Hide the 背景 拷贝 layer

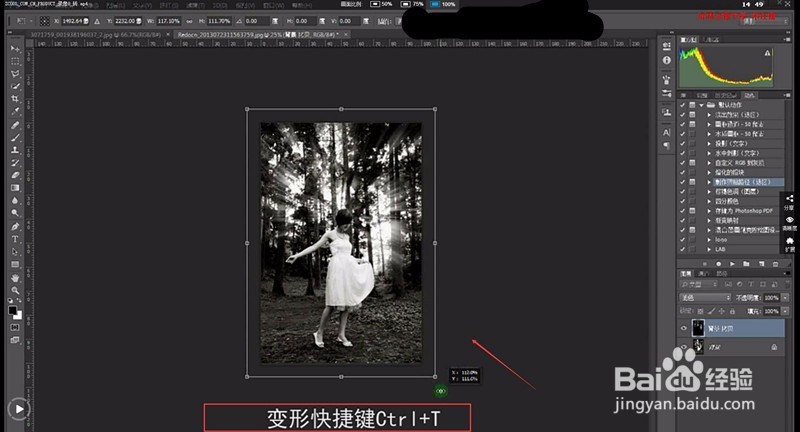684,328
